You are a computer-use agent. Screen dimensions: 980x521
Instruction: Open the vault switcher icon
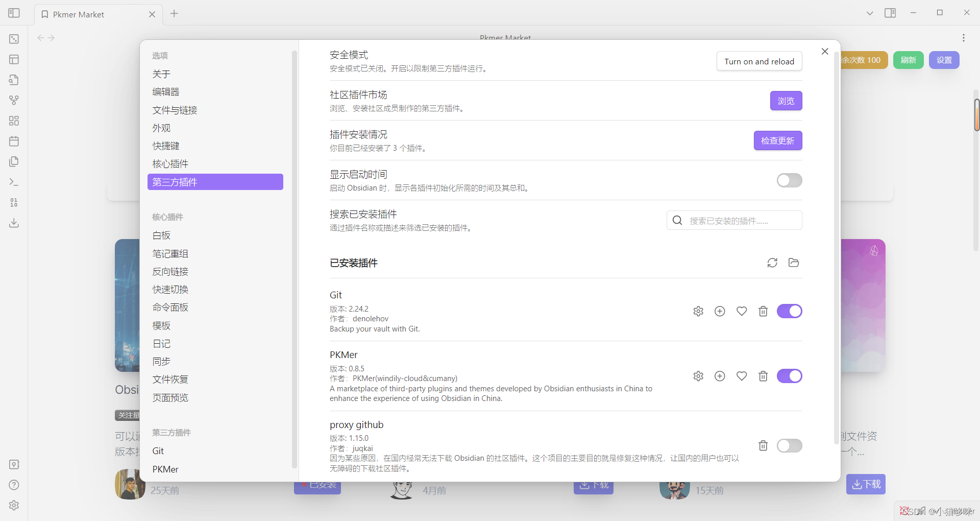tap(14, 464)
